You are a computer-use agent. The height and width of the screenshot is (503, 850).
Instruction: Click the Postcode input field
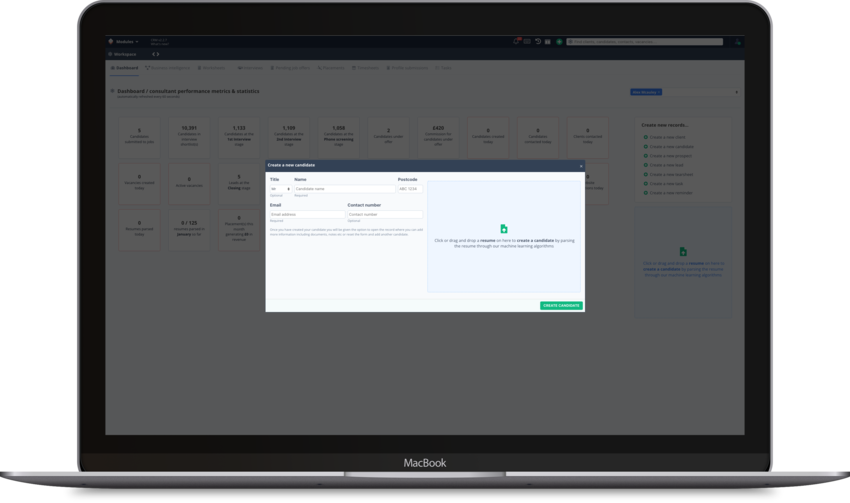[x=410, y=189]
